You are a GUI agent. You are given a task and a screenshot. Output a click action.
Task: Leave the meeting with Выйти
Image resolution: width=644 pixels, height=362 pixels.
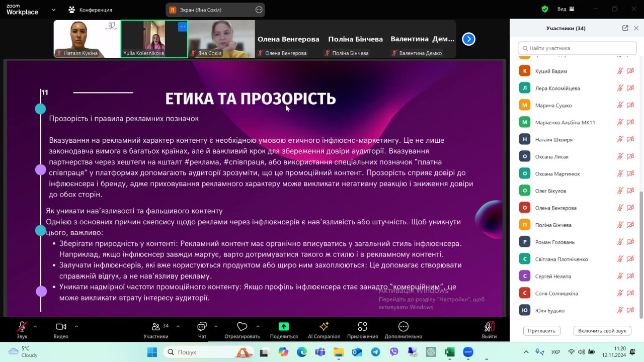point(489,329)
